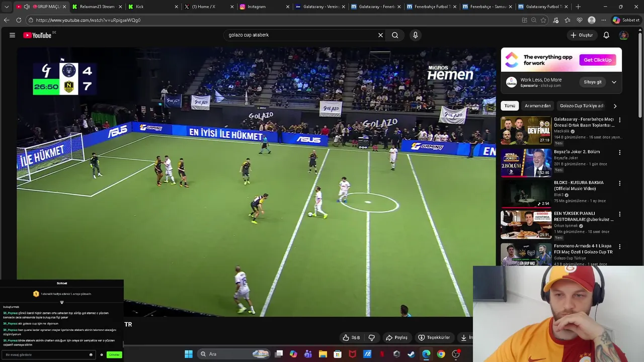
Task: Open the Windows Start menu
Action: click(189, 354)
